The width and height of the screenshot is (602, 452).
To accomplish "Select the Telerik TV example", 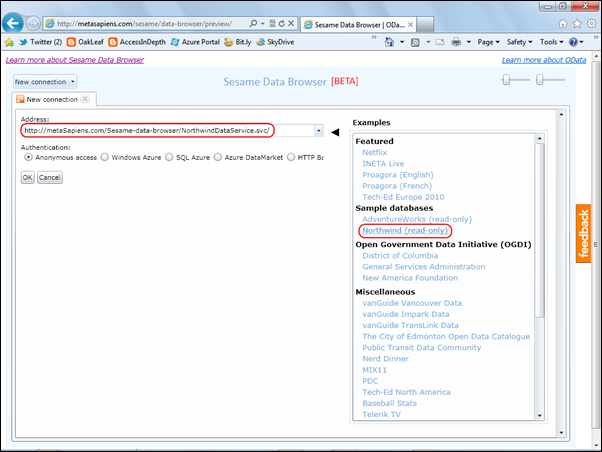I will [381, 414].
